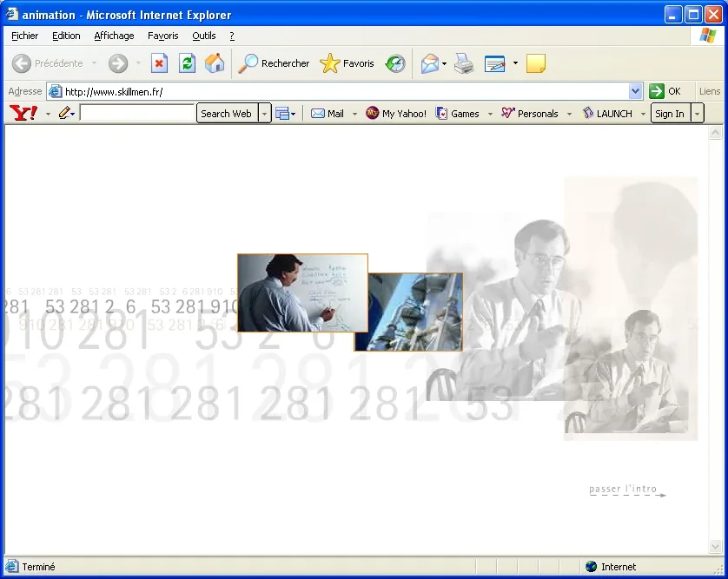Click the OK go button
This screenshot has width=728, height=579.
coord(665,91)
